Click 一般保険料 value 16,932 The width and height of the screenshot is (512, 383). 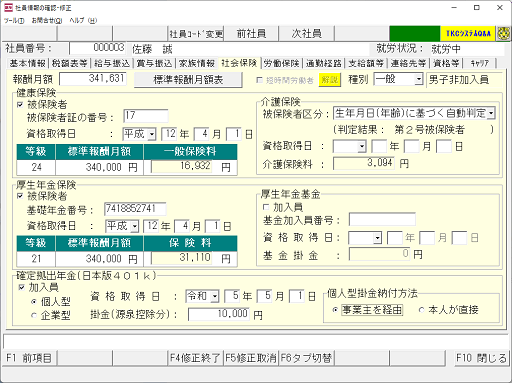click(181, 166)
